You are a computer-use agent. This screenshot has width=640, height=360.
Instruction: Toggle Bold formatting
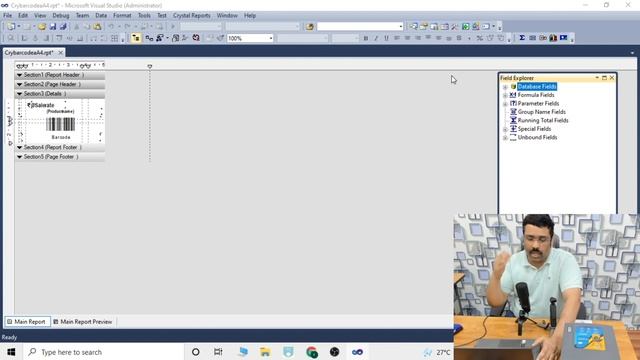pos(366,38)
